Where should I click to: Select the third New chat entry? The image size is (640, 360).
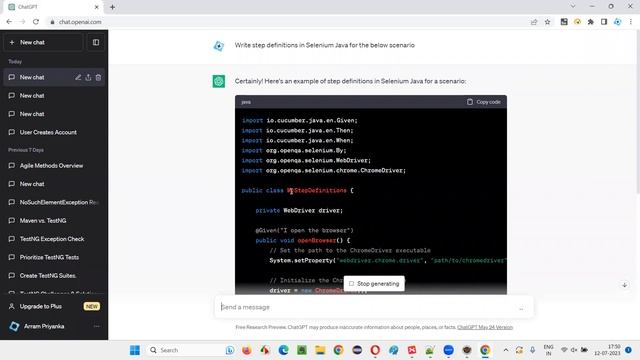point(54,114)
